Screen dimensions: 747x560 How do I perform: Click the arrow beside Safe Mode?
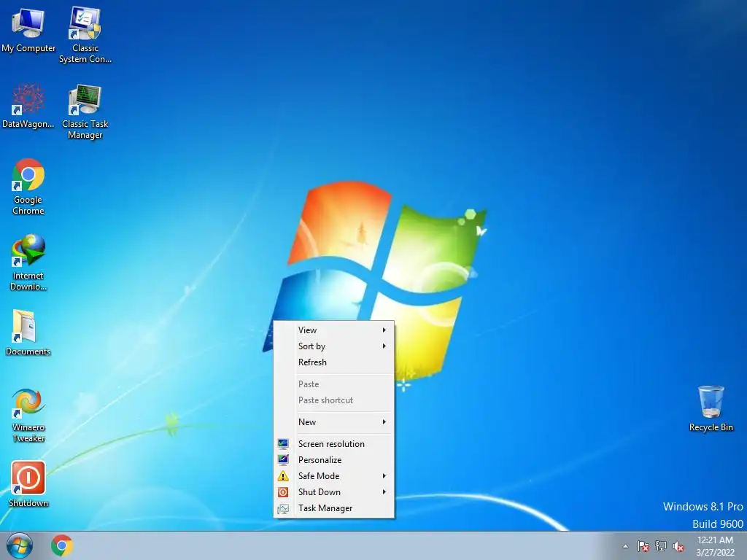point(384,476)
